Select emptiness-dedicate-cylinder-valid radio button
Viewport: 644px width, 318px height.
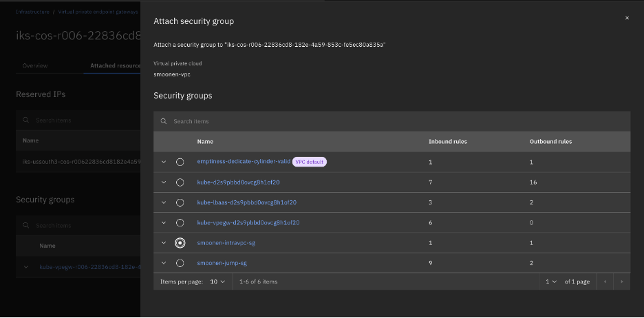coord(180,162)
